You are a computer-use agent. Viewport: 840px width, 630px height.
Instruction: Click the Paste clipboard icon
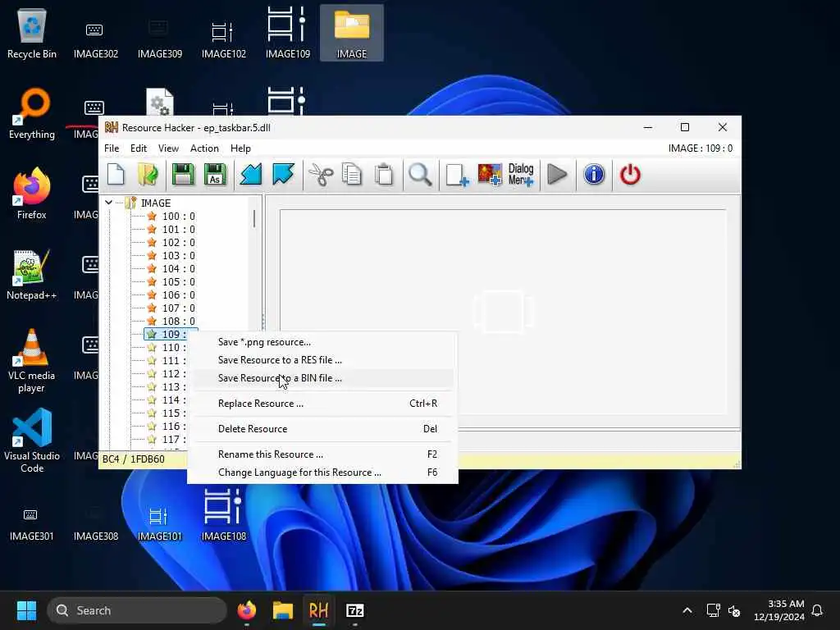pos(384,175)
